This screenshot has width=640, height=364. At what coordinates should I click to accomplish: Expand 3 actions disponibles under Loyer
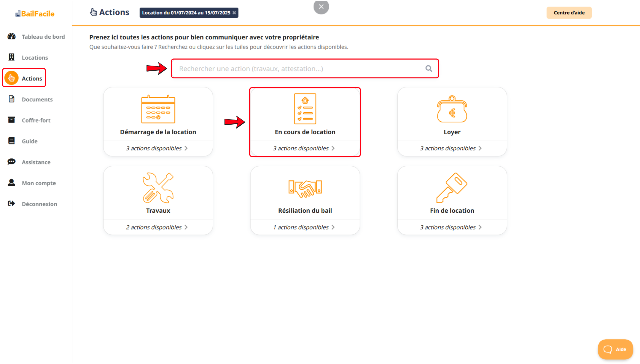click(451, 148)
